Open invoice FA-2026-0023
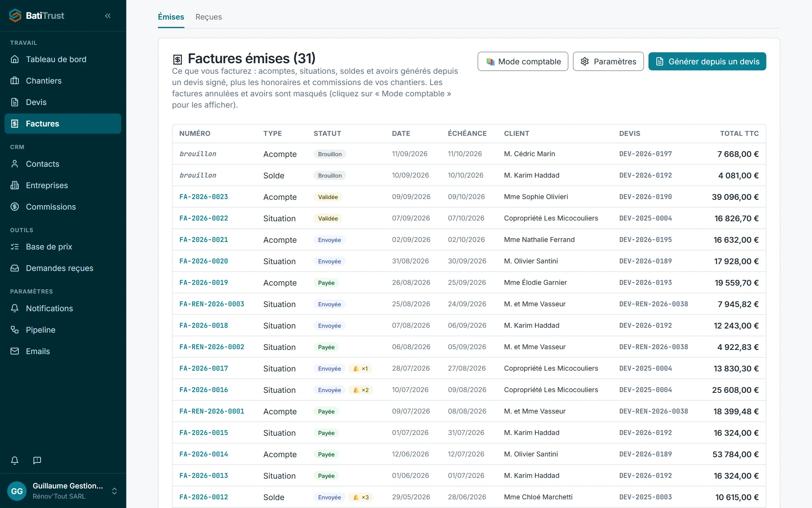 click(204, 197)
